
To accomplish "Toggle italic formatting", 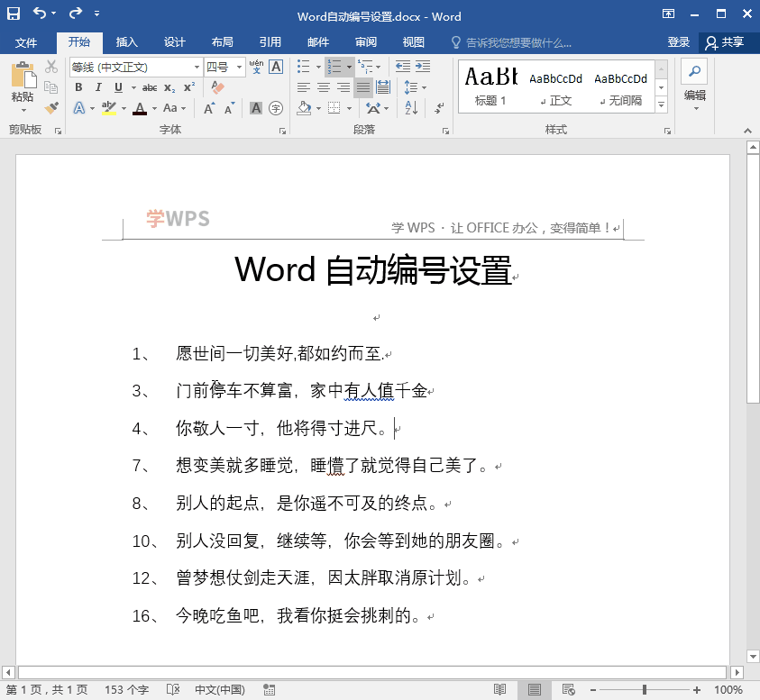I will coord(98,87).
